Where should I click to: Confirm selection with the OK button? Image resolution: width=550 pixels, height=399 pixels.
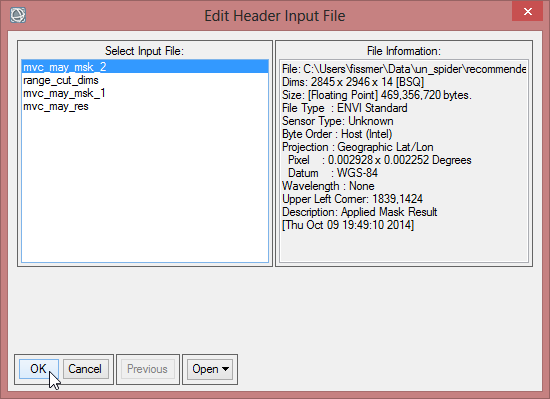(39, 369)
